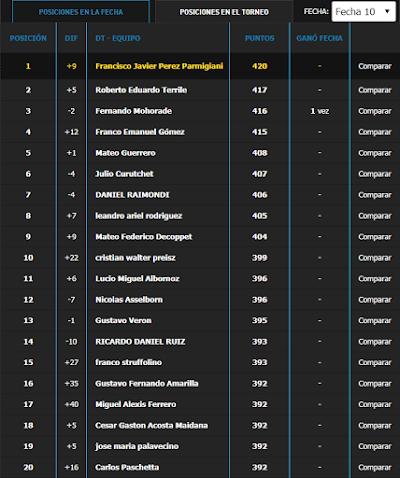Compare with Fernando Mohorade
Viewport: 400px width, 478px height.
click(x=375, y=111)
